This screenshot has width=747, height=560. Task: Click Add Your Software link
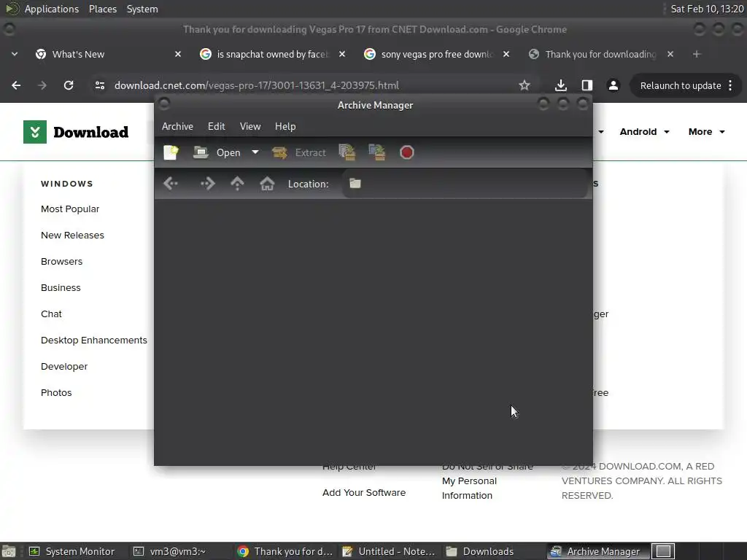(364, 492)
